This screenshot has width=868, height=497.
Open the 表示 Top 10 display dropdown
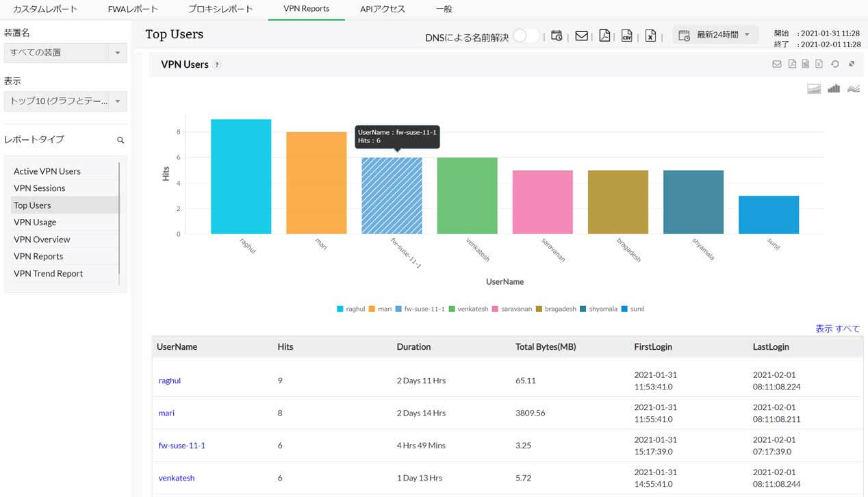[65, 101]
